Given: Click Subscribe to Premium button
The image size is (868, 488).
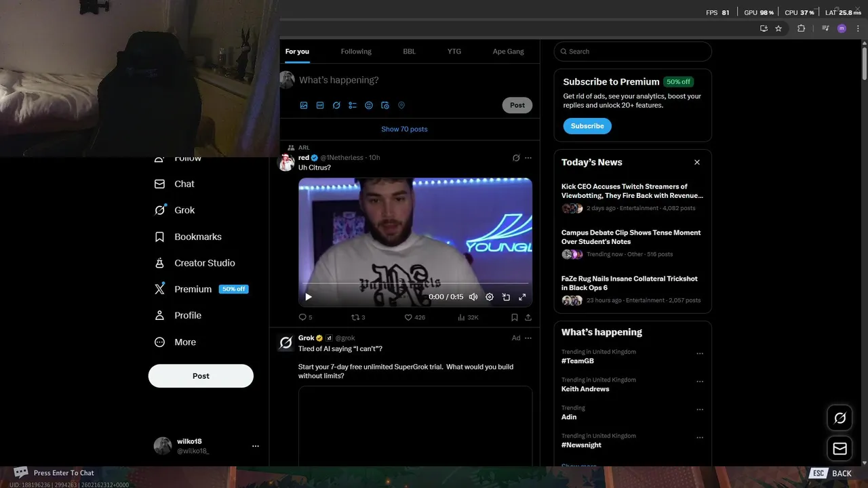Looking at the screenshot, I should (587, 126).
